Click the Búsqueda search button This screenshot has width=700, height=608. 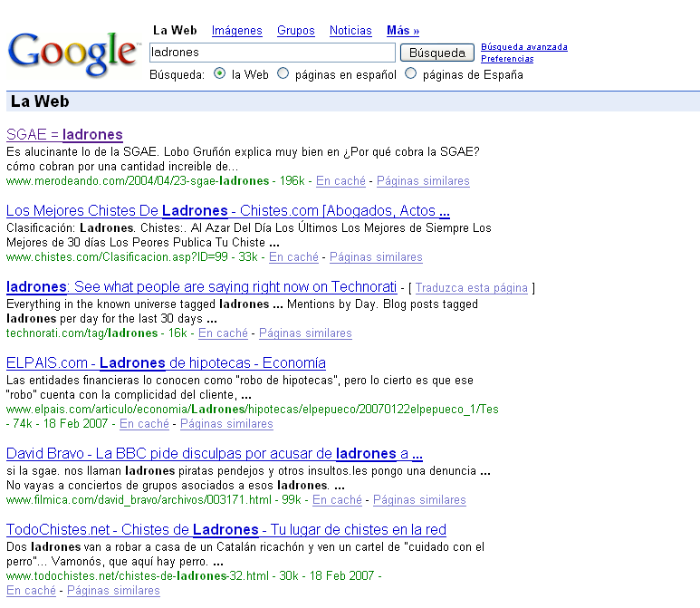pyautogui.click(x=437, y=53)
